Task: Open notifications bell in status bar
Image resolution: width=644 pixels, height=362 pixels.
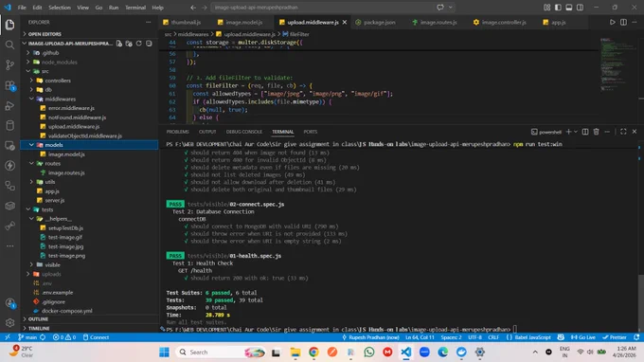Action: (636, 337)
